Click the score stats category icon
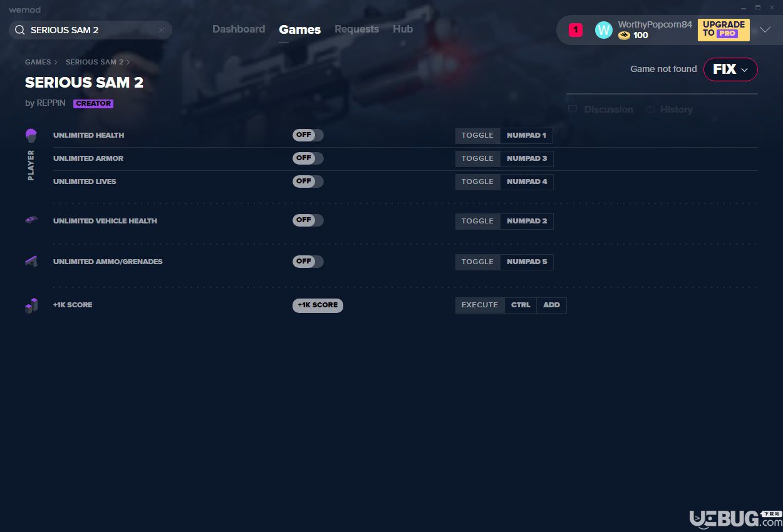The height and width of the screenshot is (532, 783). point(31,305)
